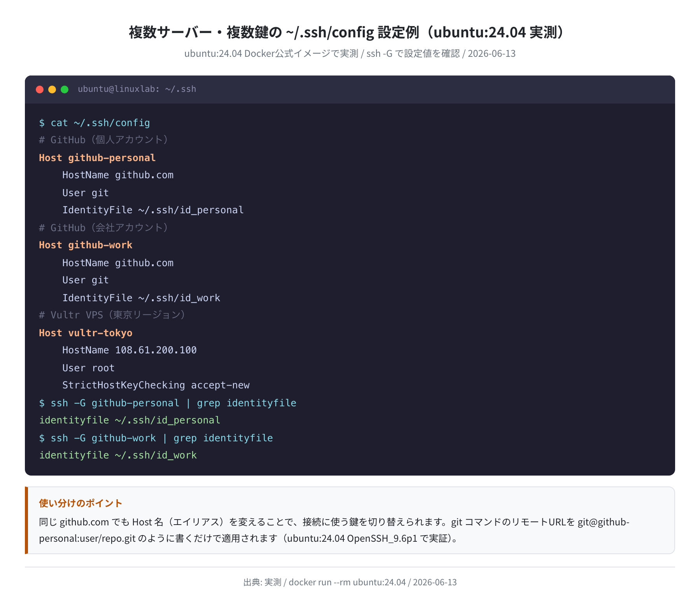This screenshot has width=700, height=604.
Task: Click 'User git' under Host github-personal
Action: pyautogui.click(x=86, y=193)
